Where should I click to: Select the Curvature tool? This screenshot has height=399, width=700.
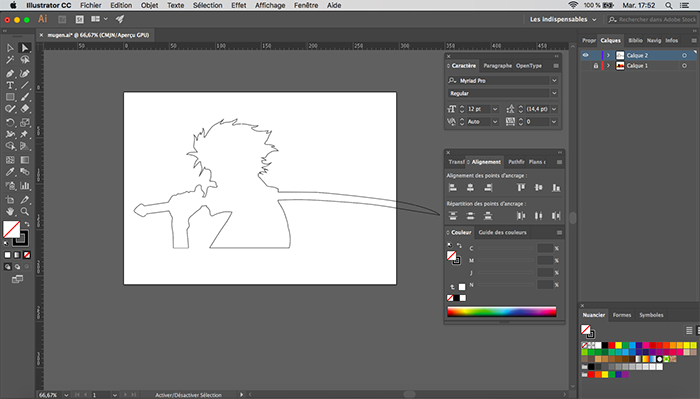point(25,73)
